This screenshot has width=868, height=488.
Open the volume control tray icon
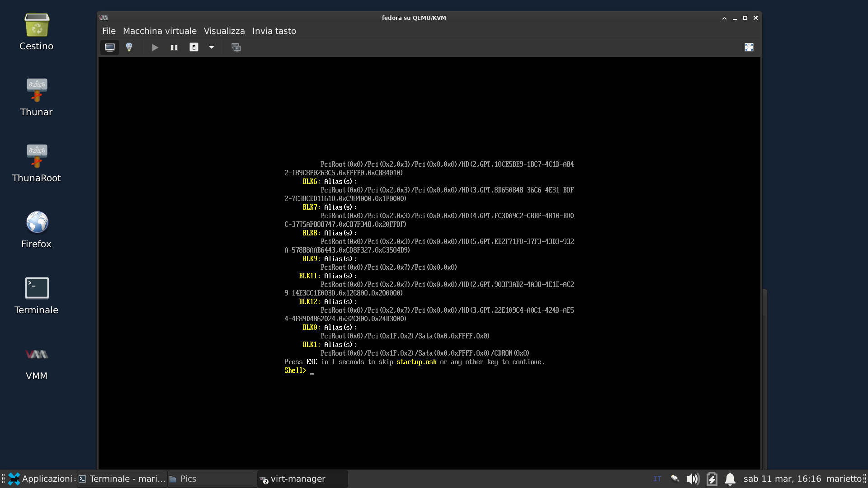click(x=693, y=479)
